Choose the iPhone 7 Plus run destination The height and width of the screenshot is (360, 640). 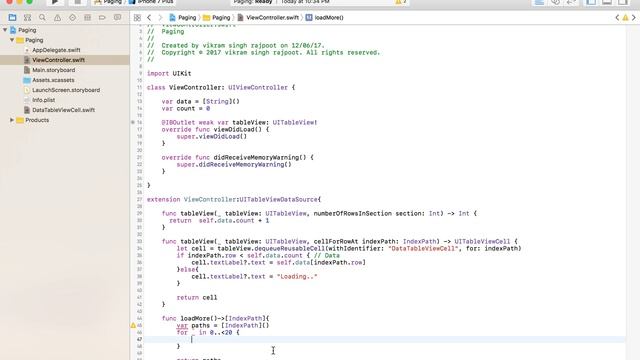point(151,2)
